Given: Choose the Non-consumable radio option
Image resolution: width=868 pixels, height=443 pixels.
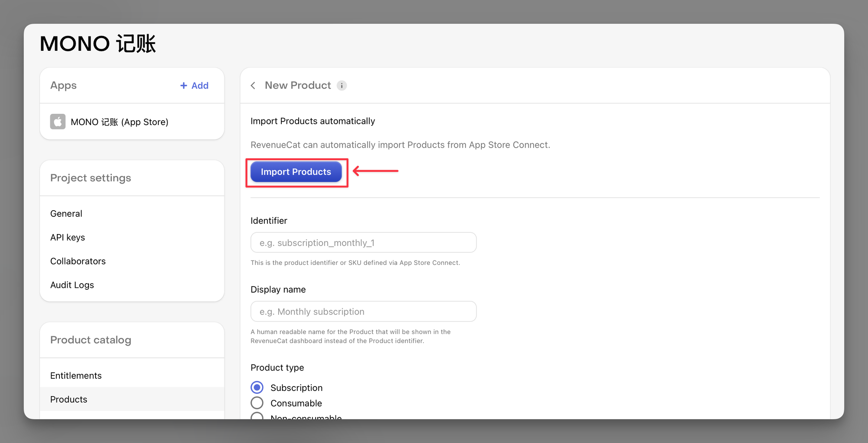Looking at the screenshot, I should (257, 416).
